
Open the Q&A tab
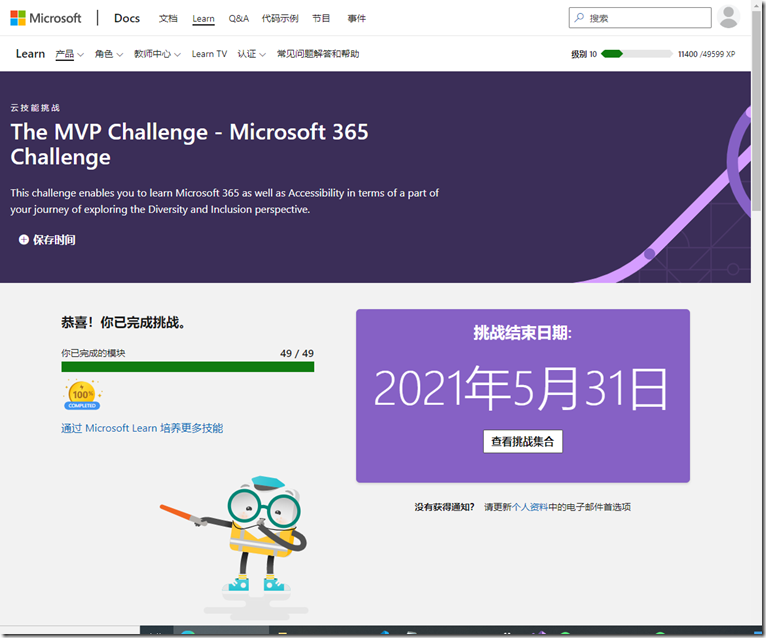239,19
